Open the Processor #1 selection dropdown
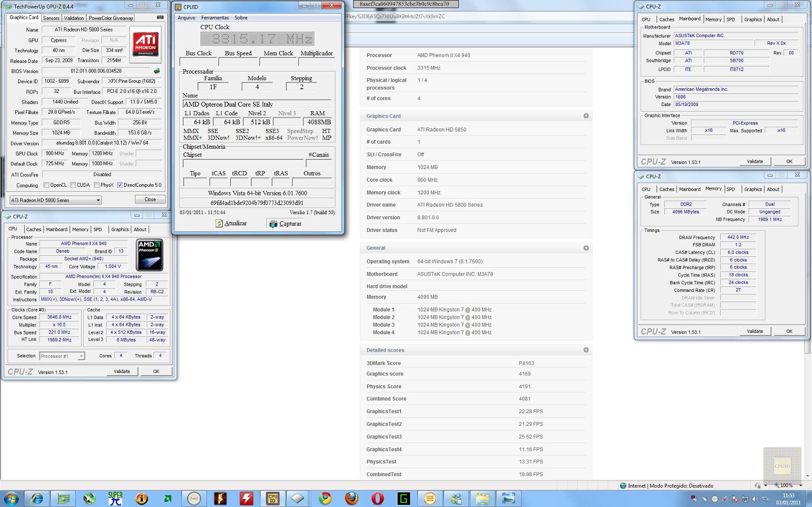 tap(62, 356)
